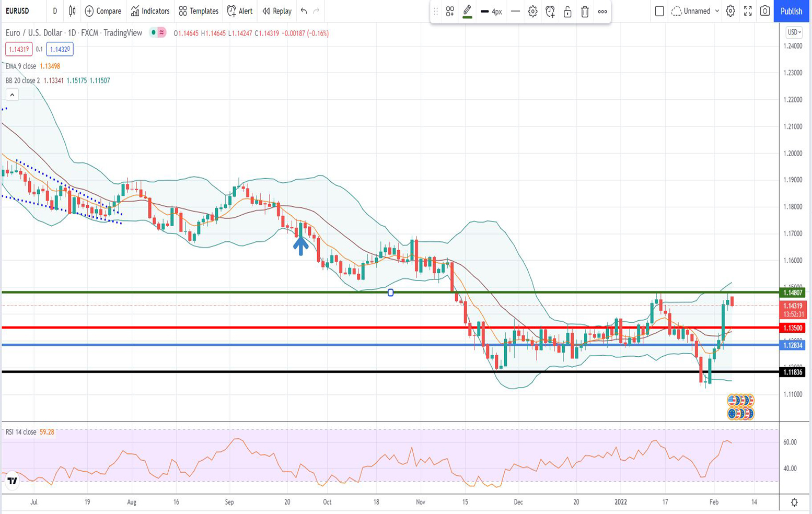Image resolution: width=812 pixels, height=514 pixels.
Task: Start bar Replay mode
Action: click(277, 11)
